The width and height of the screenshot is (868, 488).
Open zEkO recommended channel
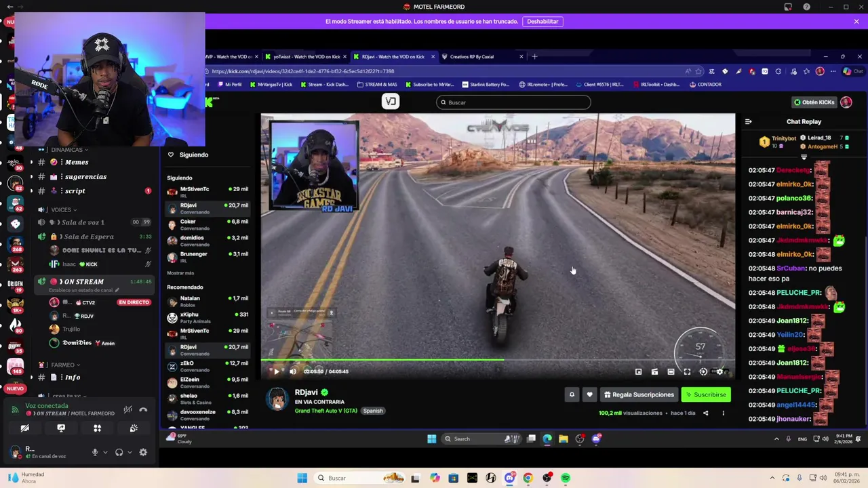[x=208, y=366]
